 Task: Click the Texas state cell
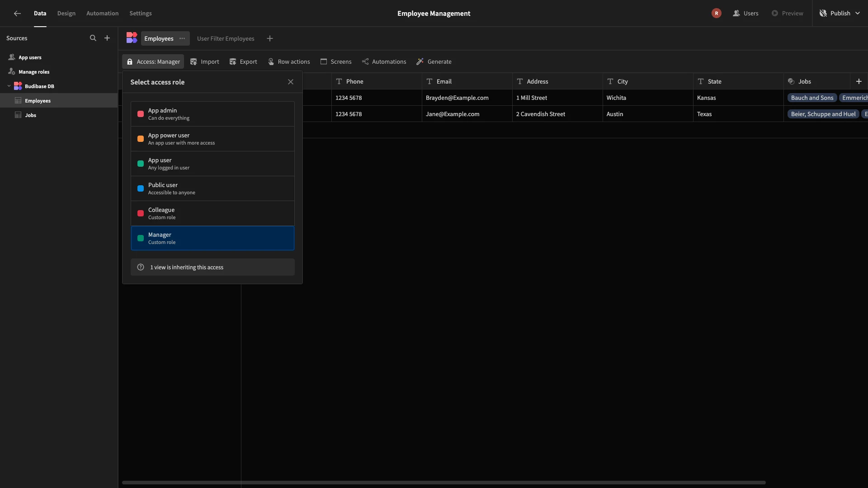point(738,114)
